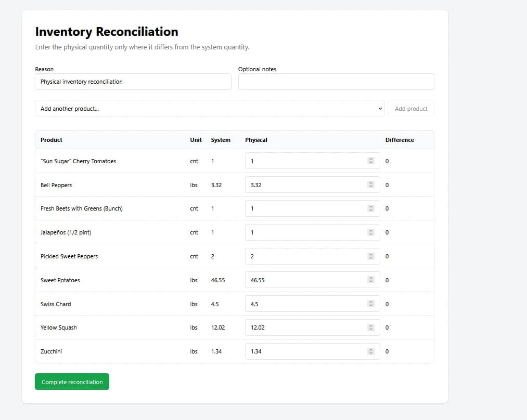Click the stepper arrows for Sun Sugar Cherry Tomatoes
This screenshot has height=420, width=527.
(x=371, y=161)
